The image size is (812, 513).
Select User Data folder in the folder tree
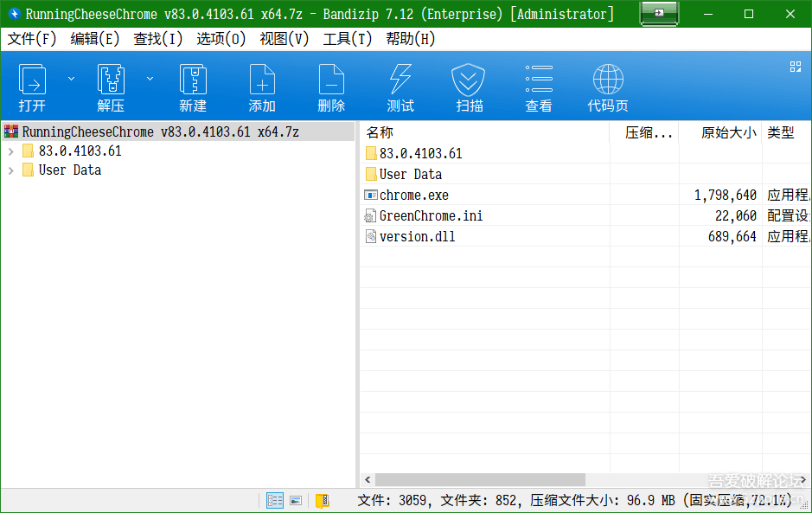click(x=69, y=170)
